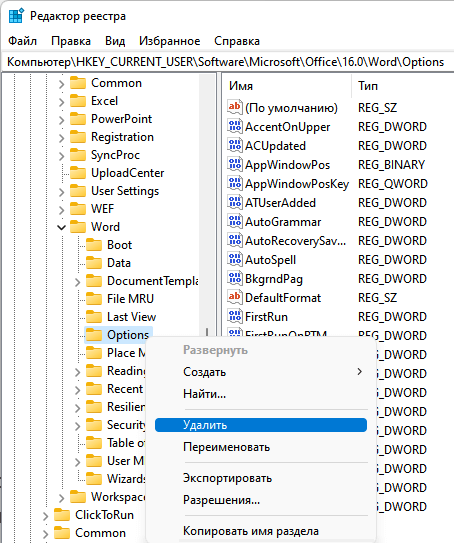
Task: Open the Файл menu
Action: point(22,41)
